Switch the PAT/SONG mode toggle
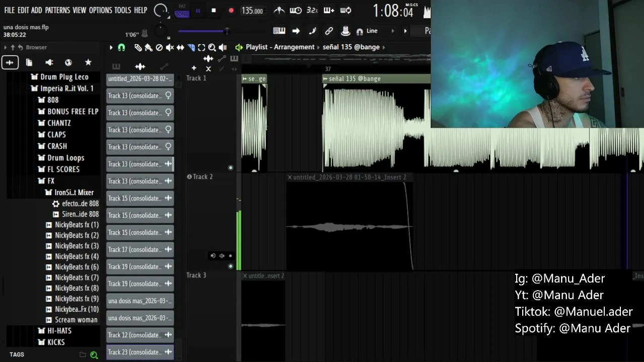 click(182, 11)
